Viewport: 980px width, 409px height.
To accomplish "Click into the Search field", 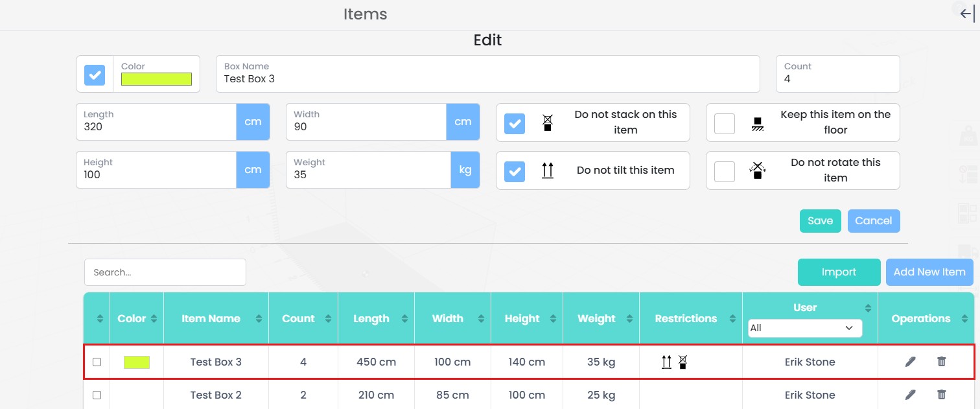I will click(165, 272).
